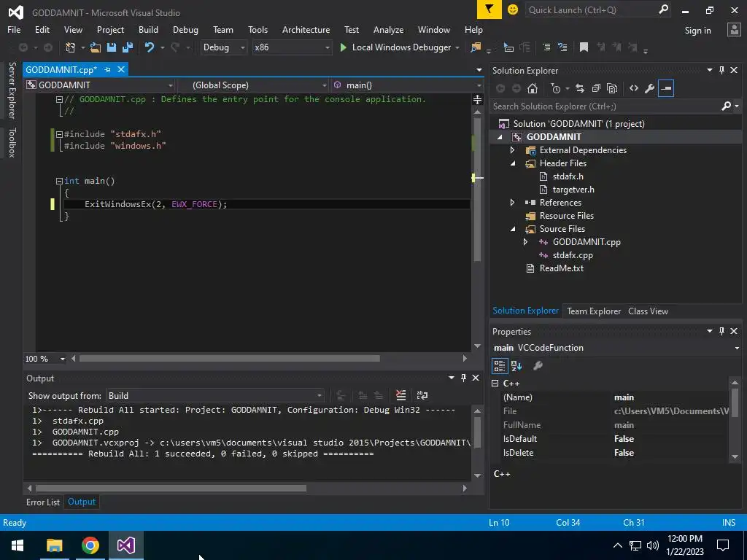The image size is (747, 560).
Task: Expand the References node
Action: [x=513, y=203]
